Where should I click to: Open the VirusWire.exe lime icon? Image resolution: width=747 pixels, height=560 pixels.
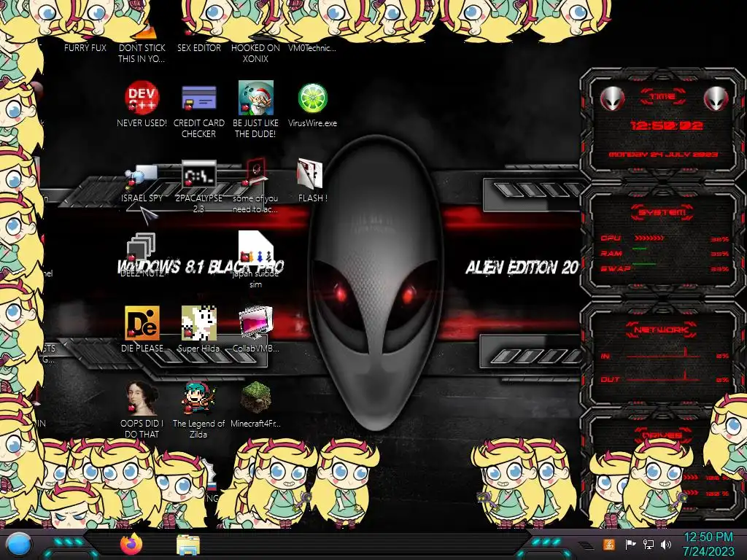tap(312, 98)
